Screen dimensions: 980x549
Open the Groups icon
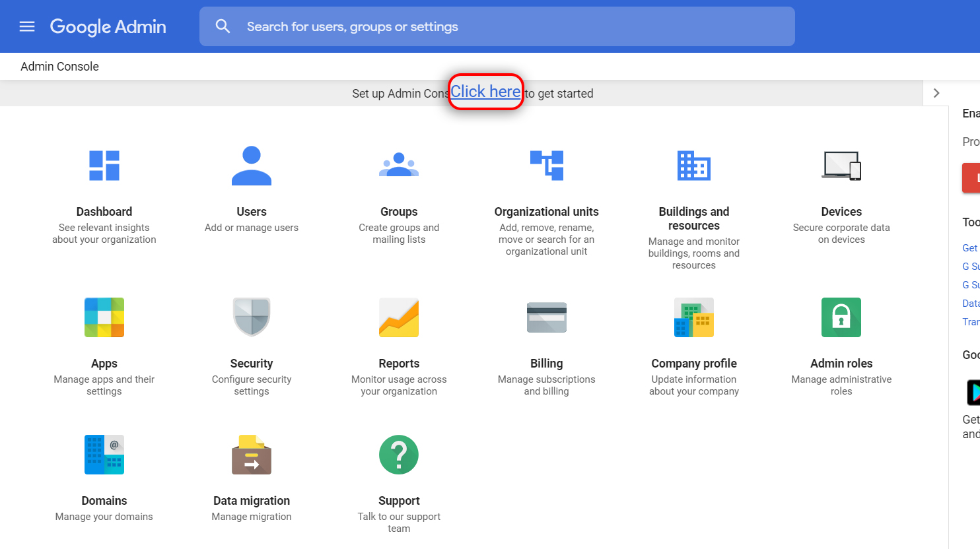(399, 165)
